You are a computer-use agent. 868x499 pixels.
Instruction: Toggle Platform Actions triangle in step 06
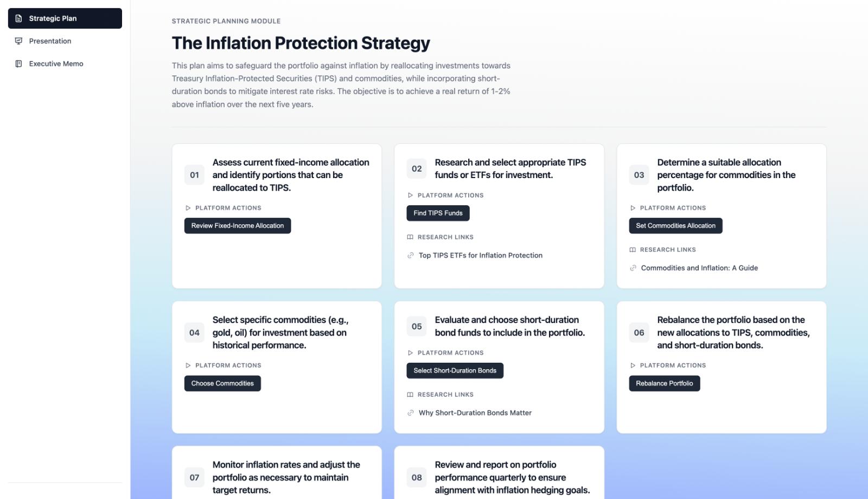coord(633,365)
